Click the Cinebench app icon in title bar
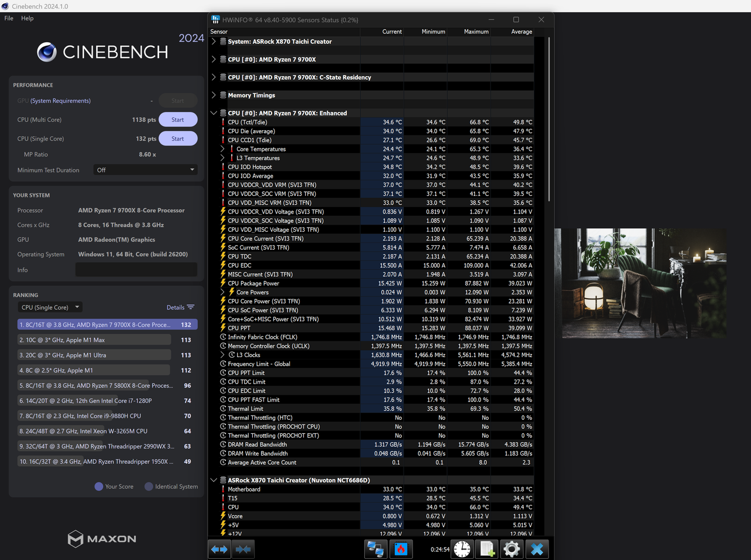The image size is (751, 560). (x=5, y=6)
